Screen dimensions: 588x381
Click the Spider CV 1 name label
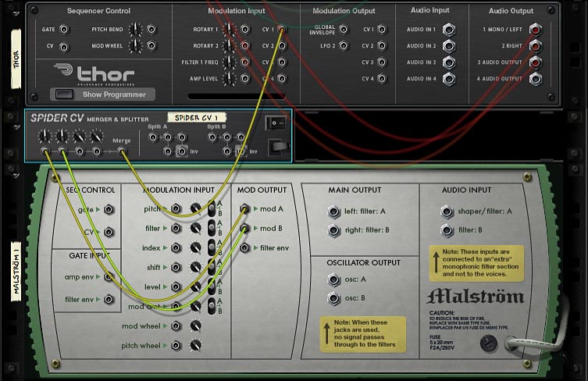(x=197, y=117)
